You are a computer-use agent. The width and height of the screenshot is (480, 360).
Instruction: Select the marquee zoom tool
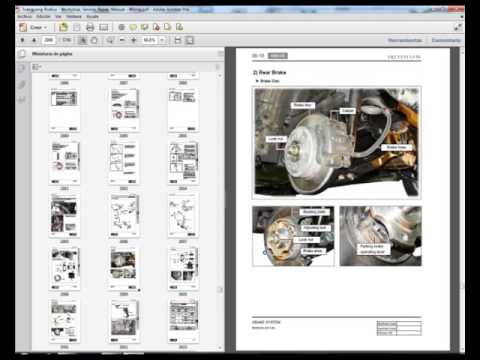[x=110, y=40]
